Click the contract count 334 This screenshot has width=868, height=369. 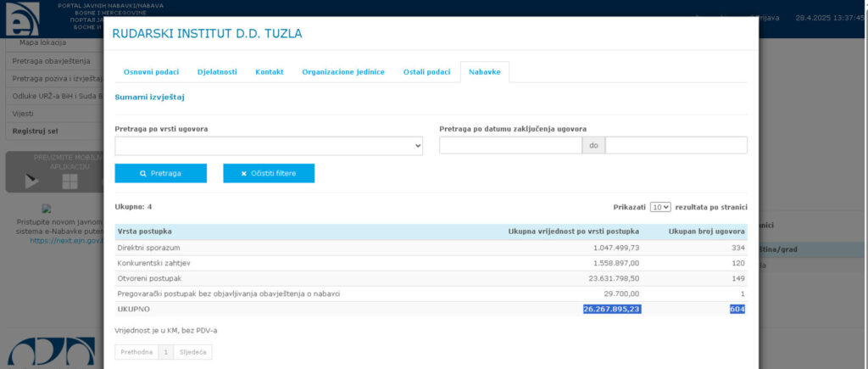click(738, 248)
